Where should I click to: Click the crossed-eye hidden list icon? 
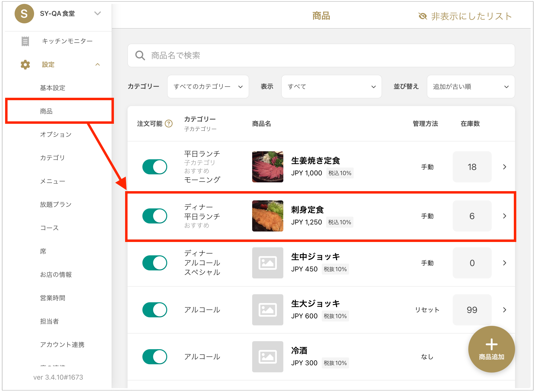423,16
